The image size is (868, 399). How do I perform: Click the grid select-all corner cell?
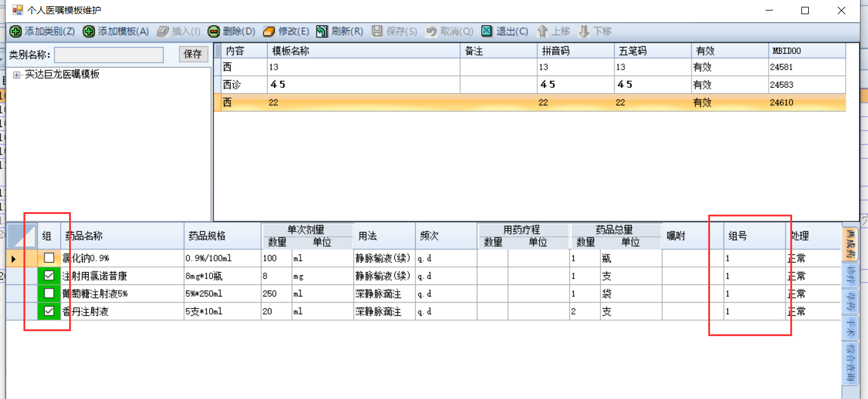click(22, 236)
